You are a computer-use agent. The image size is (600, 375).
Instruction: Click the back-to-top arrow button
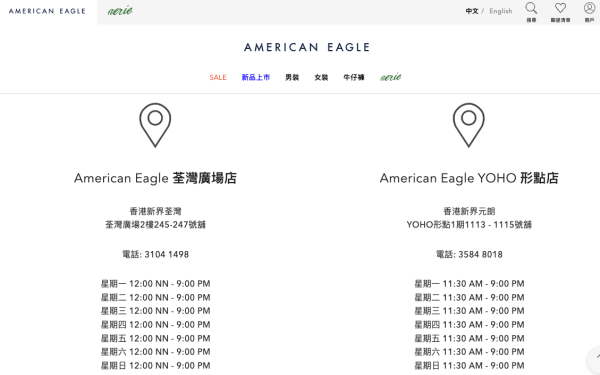(x=594, y=359)
